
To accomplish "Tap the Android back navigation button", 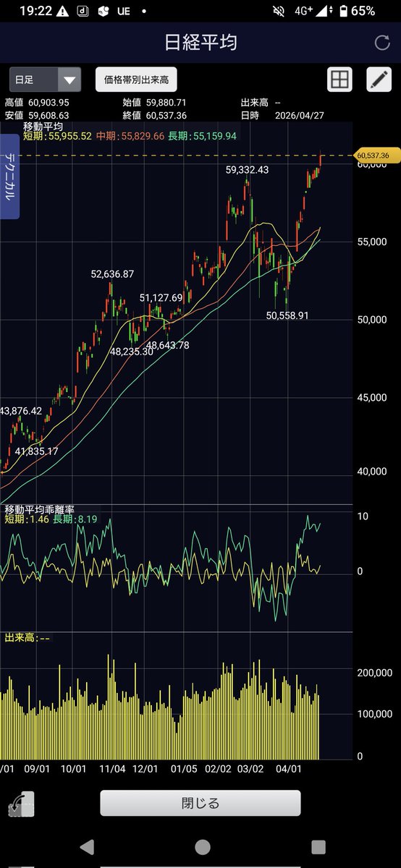I will (x=86, y=847).
